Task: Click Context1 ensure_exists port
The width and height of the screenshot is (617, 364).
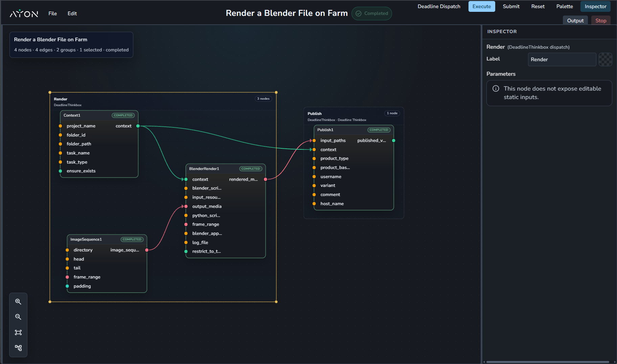Action: [x=61, y=171]
